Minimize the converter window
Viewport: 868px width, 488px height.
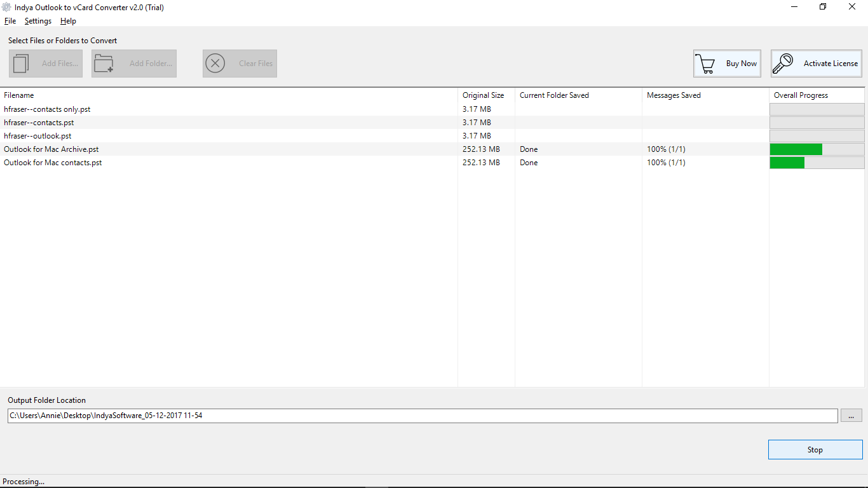[794, 7]
